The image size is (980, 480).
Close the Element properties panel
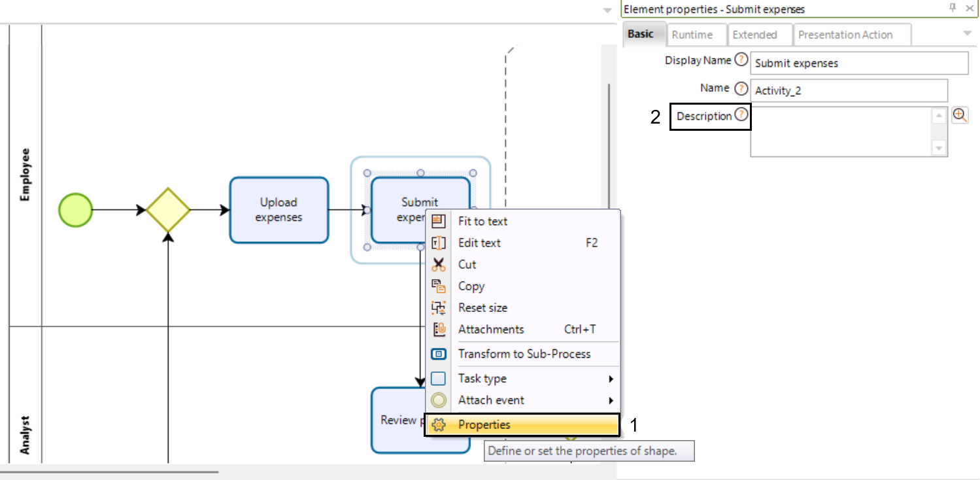coord(969,8)
